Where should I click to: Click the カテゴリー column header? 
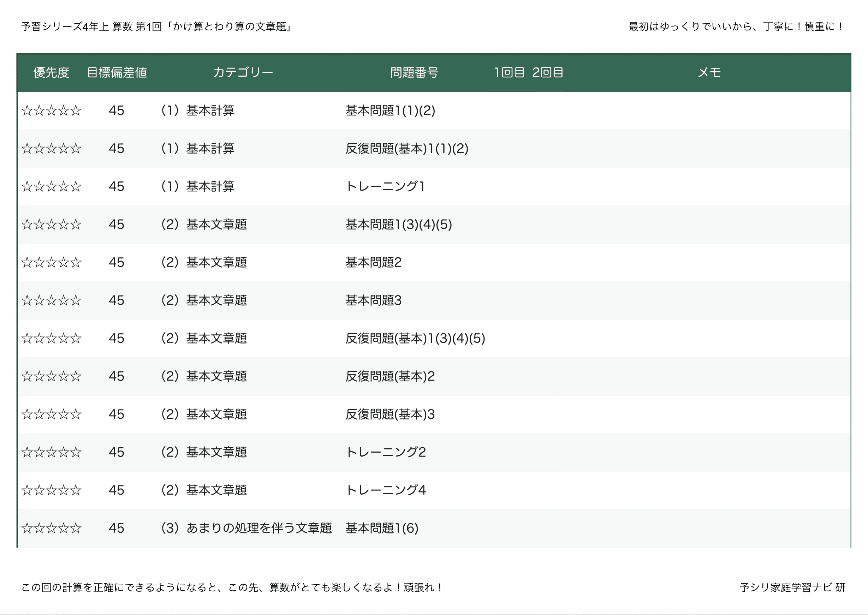(243, 72)
